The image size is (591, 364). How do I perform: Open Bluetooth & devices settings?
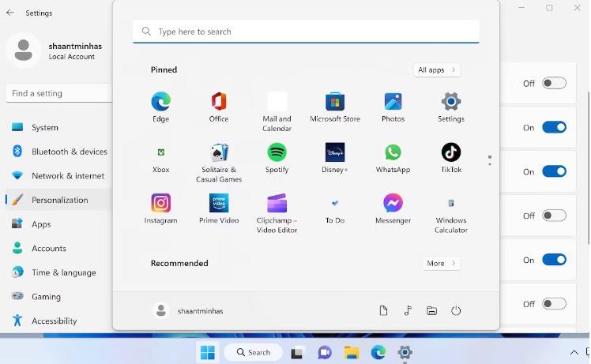point(58,152)
